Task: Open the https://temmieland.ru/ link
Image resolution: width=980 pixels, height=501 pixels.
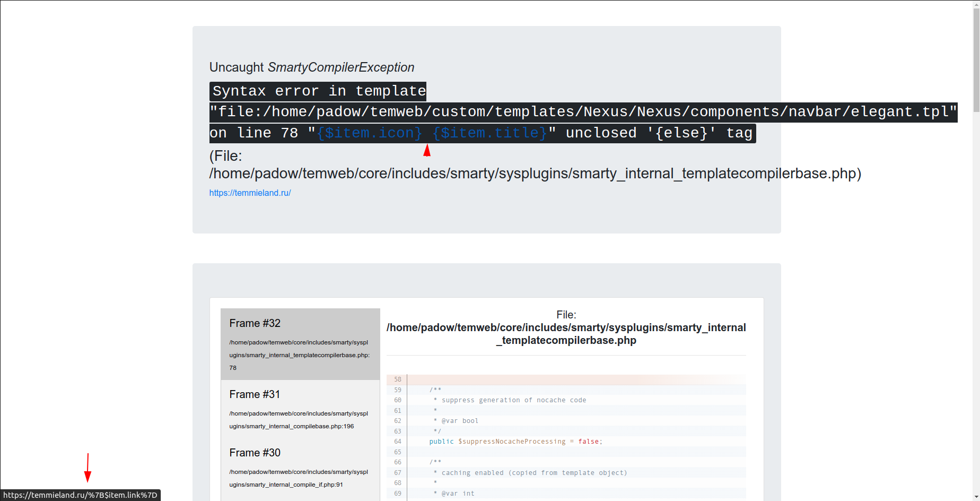Action: coord(250,193)
